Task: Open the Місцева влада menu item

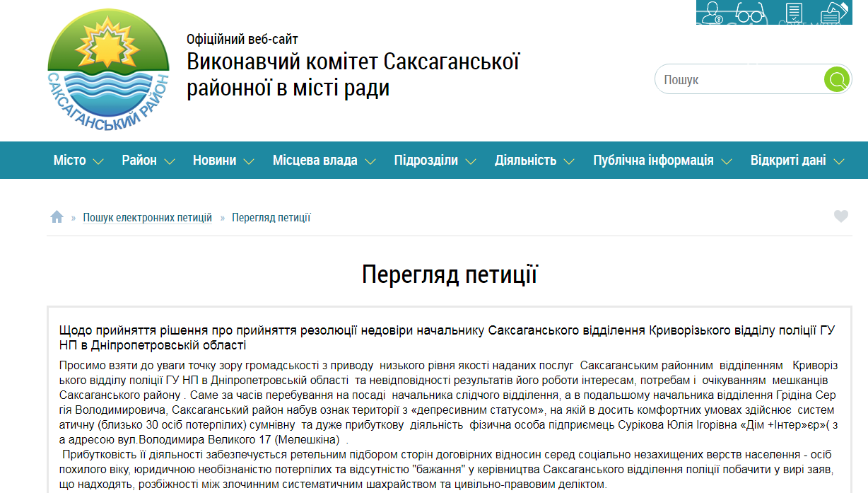Action: pyautogui.click(x=315, y=161)
